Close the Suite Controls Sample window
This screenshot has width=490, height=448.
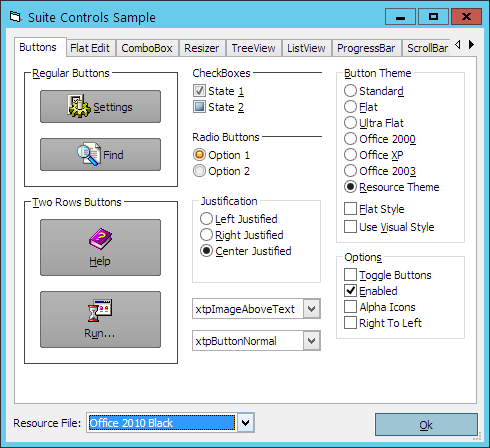[466, 17]
